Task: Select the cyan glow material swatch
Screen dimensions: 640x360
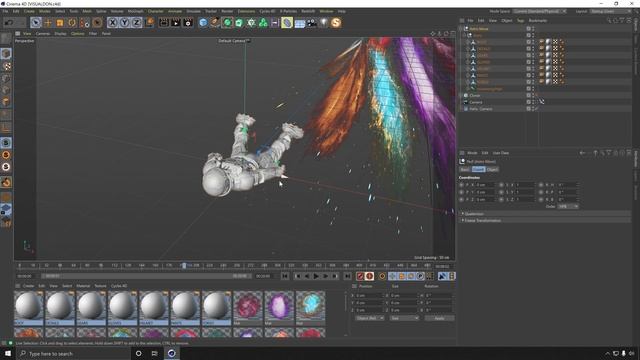Action: [x=311, y=308]
